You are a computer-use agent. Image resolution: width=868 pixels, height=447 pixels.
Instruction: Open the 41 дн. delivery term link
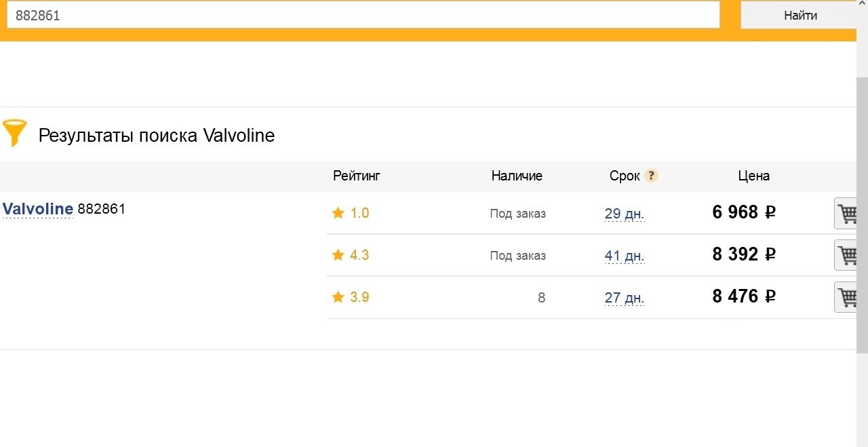pos(625,256)
